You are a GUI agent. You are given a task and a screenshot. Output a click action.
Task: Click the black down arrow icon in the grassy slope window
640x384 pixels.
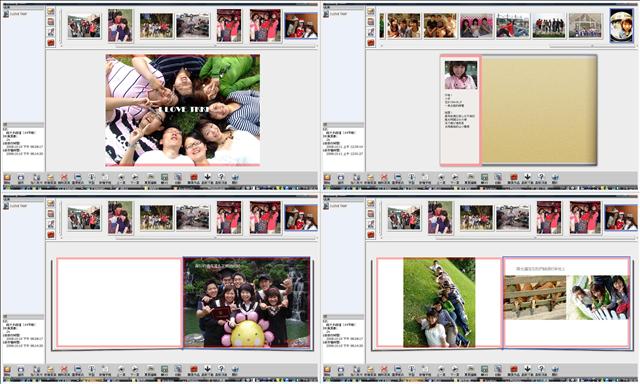pyautogui.click(x=527, y=369)
